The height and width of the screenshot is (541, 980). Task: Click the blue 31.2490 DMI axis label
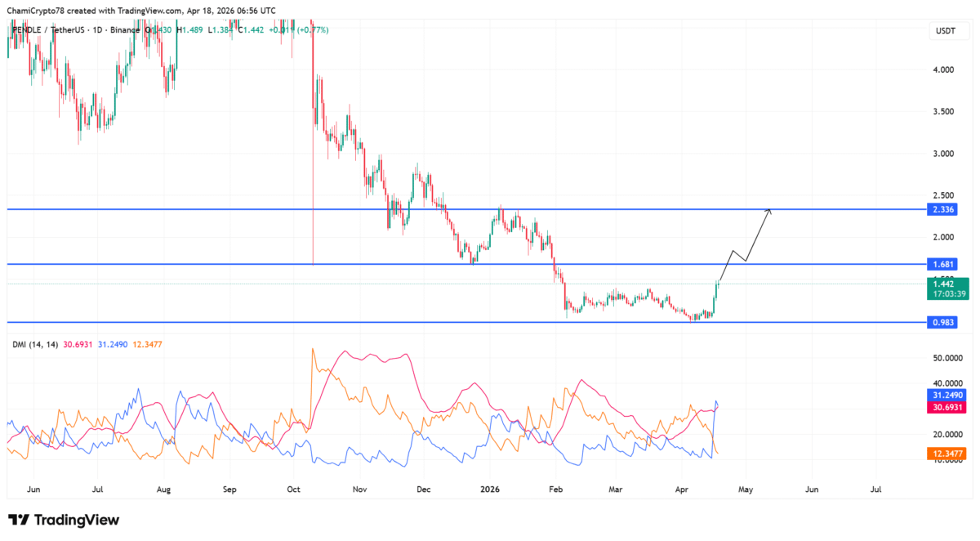pyautogui.click(x=947, y=395)
